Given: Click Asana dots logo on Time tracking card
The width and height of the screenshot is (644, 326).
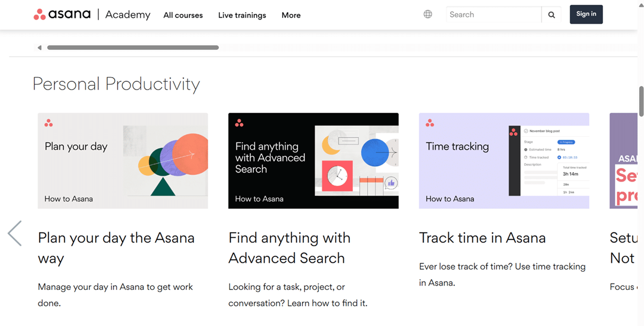Looking at the screenshot, I should point(430,123).
